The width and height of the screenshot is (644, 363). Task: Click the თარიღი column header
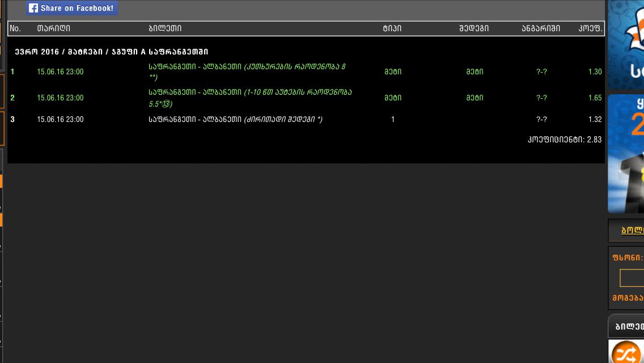point(53,28)
